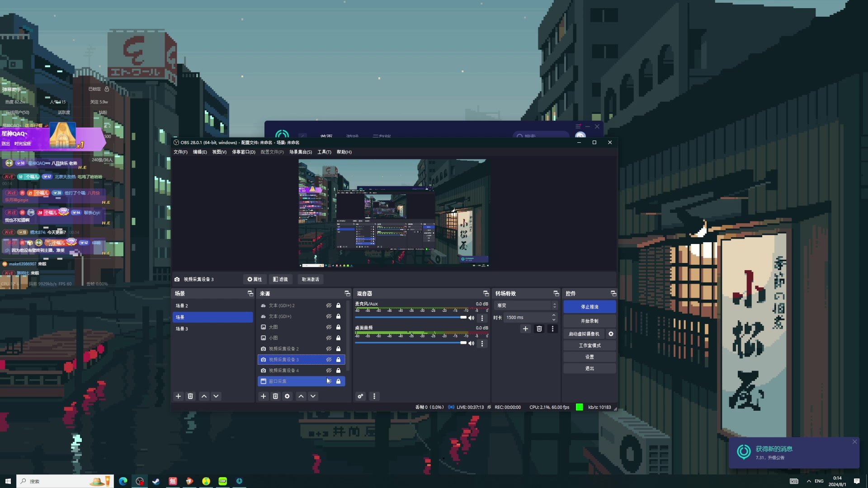Click 退出 to exit OBS

590,369
